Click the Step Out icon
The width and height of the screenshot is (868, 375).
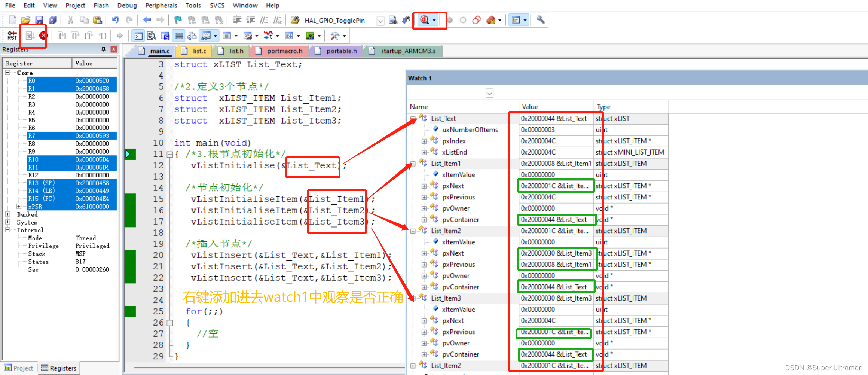point(88,36)
